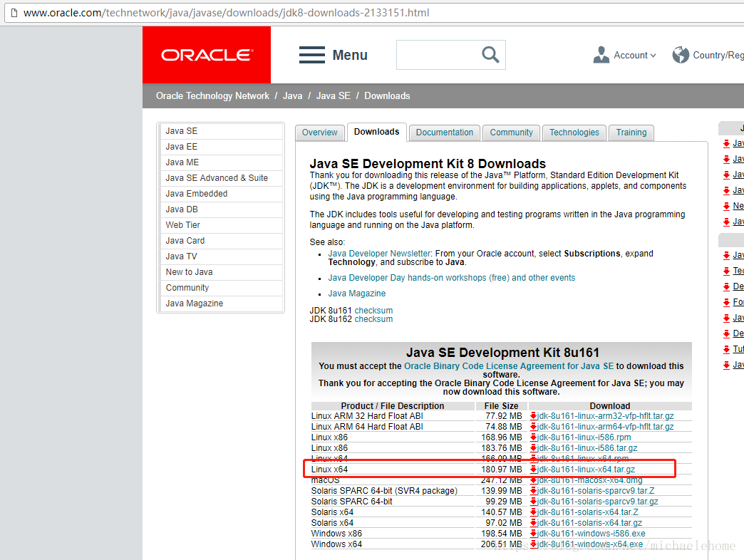
Task: Download jdk-8u161-windows-x64.exe
Action: (590, 544)
